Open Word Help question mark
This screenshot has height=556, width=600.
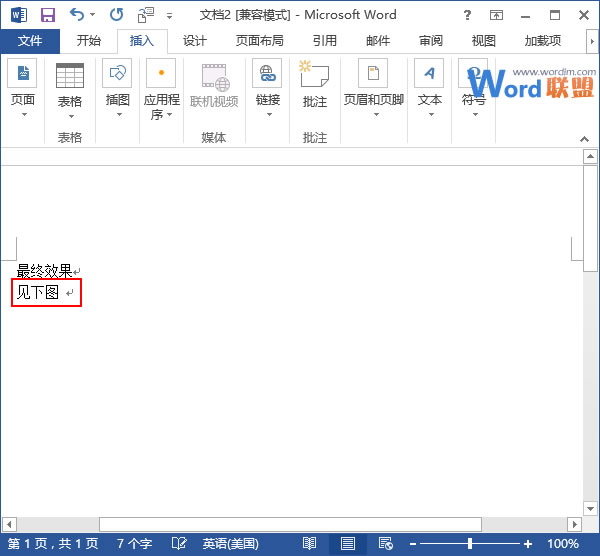click(467, 15)
